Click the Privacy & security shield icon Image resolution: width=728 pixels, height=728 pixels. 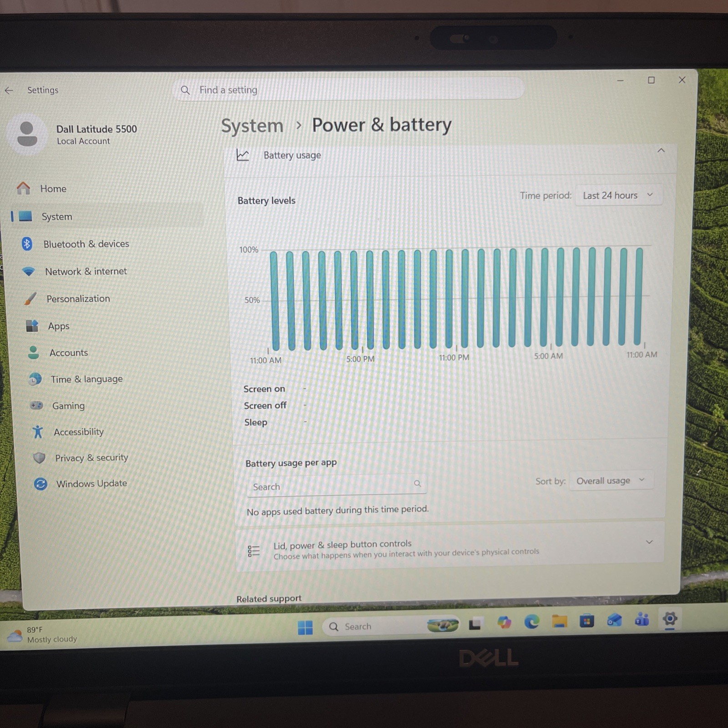(40, 458)
